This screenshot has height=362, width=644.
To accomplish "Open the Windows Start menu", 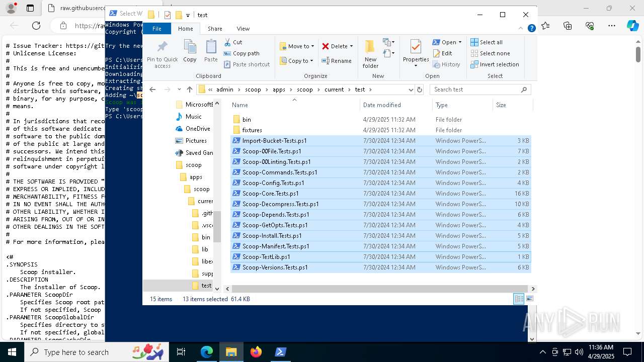I will click(12, 352).
